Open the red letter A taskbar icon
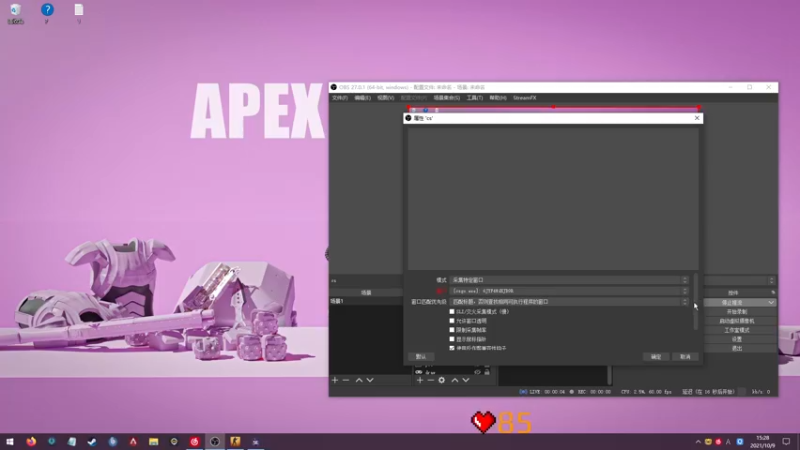 coord(133,442)
